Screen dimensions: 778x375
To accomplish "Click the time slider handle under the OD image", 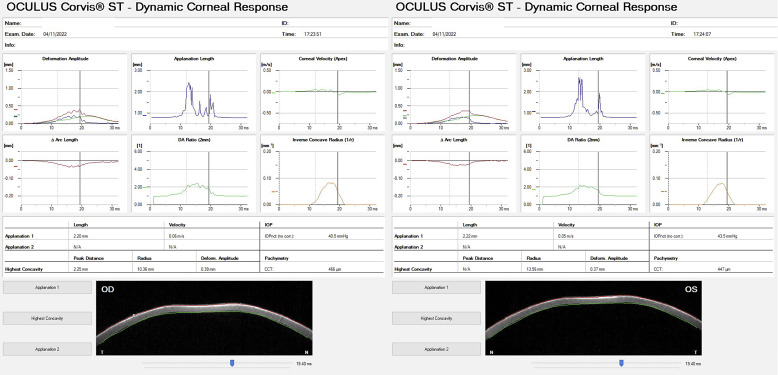I will coord(232,364).
